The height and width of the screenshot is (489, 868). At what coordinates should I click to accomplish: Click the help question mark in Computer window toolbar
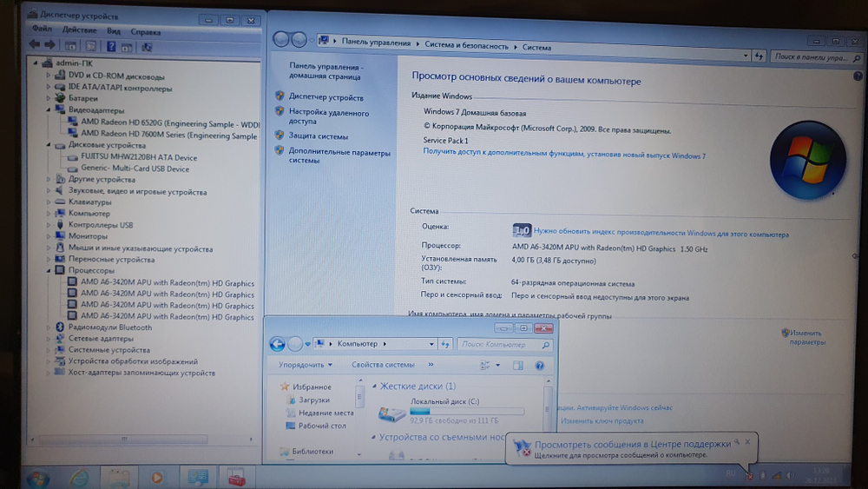(539, 366)
